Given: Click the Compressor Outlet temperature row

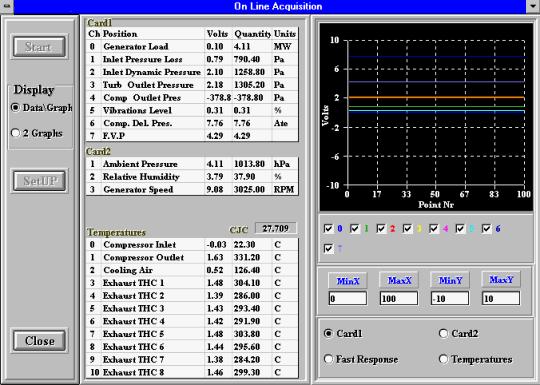Looking at the screenshot, I should (x=192, y=257).
